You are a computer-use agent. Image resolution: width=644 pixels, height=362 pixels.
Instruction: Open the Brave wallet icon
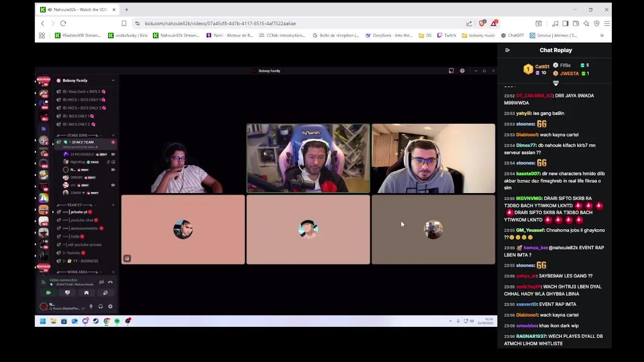(576, 23)
